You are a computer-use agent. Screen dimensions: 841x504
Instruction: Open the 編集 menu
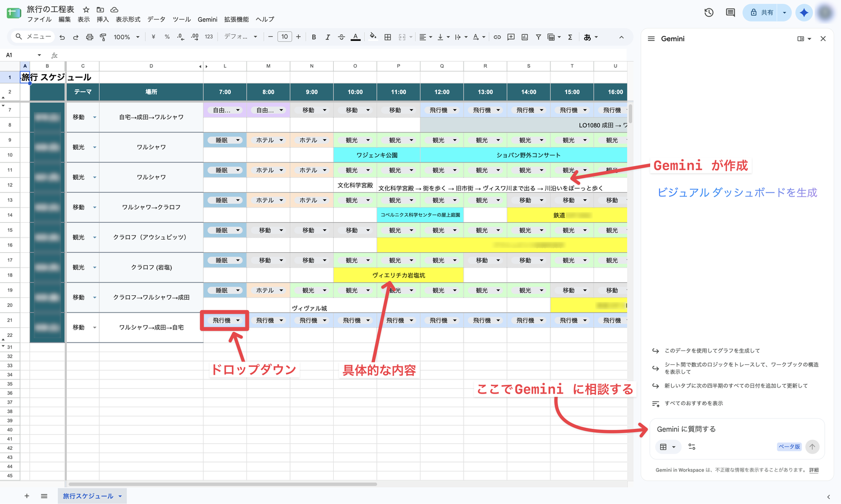(x=65, y=19)
